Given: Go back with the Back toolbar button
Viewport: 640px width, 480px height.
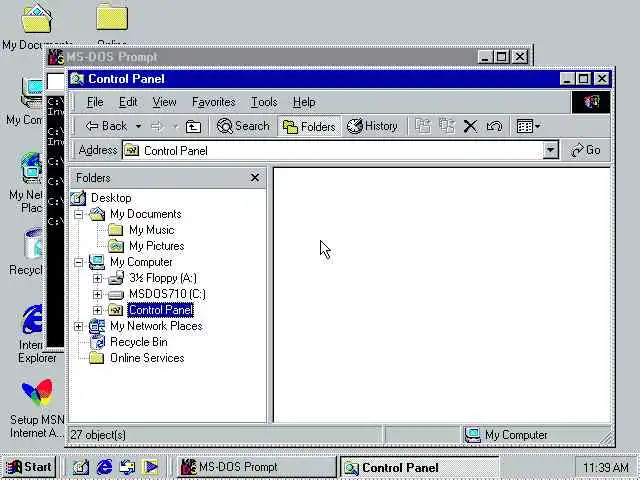Looking at the screenshot, I should [x=106, y=126].
